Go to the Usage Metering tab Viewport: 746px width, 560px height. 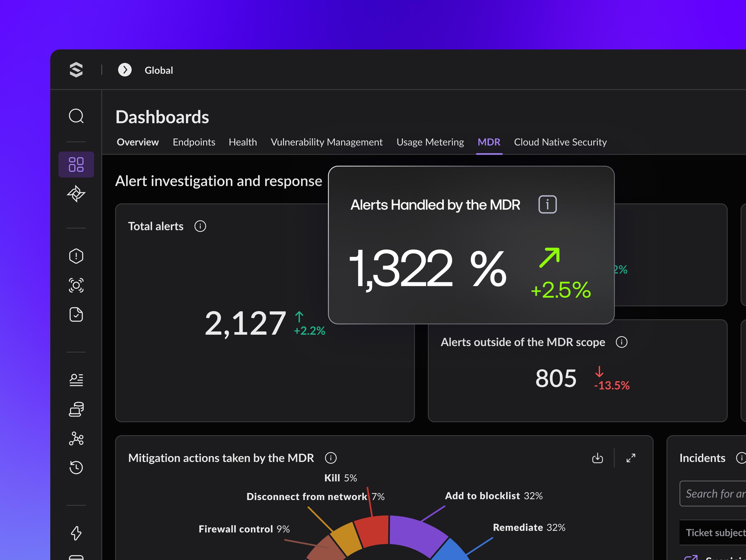click(430, 142)
